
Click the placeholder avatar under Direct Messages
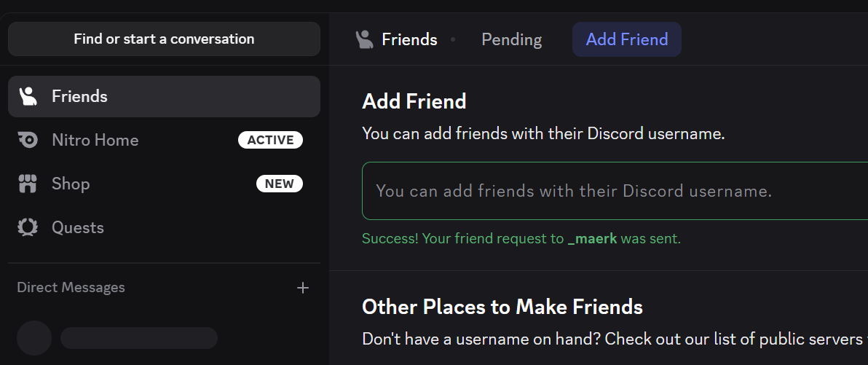coord(34,338)
